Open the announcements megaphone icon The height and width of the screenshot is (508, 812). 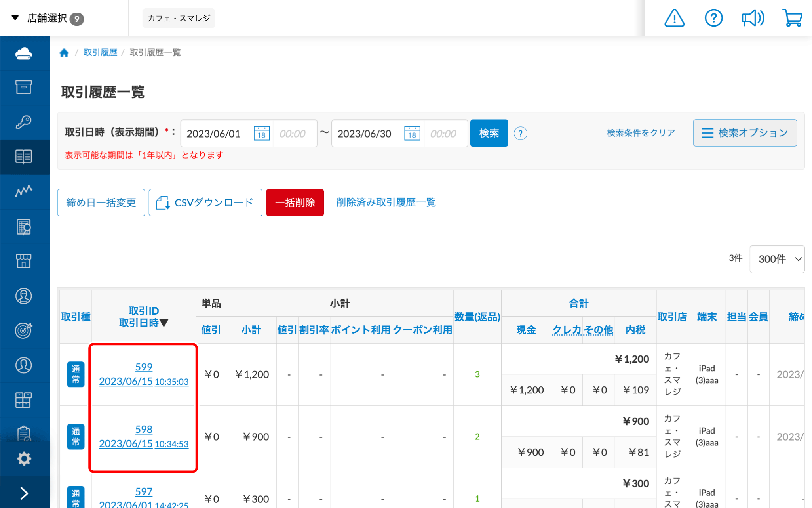(752, 18)
